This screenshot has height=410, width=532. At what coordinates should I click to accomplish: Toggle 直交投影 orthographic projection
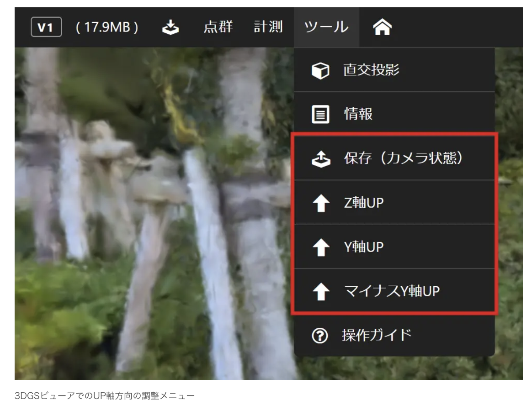point(371,70)
